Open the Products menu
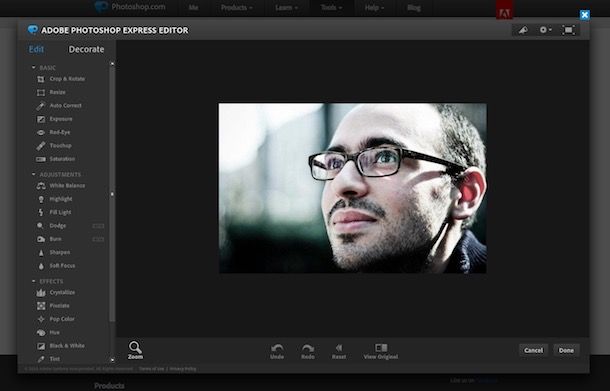This screenshot has height=391, width=610. point(237,7)
